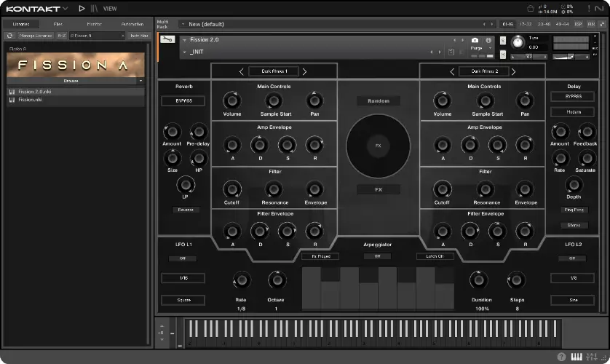Viewport: 610px width, 364px height.
Task: Click the camera snapshot icon
Action: pos(475,40)
